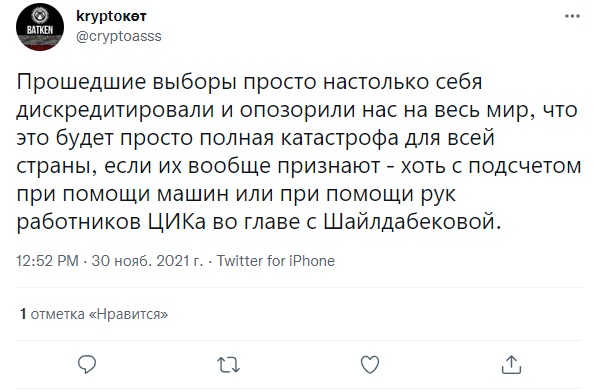Click the word ЦИКа in the tweet text
This screenshot has width=595, height=391.
click(176, 222)
